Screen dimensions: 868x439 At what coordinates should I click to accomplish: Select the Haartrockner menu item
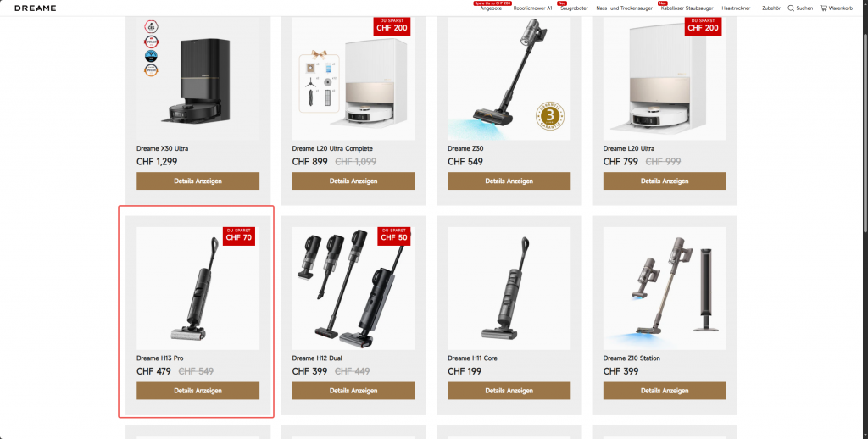(x=736, y=8)
